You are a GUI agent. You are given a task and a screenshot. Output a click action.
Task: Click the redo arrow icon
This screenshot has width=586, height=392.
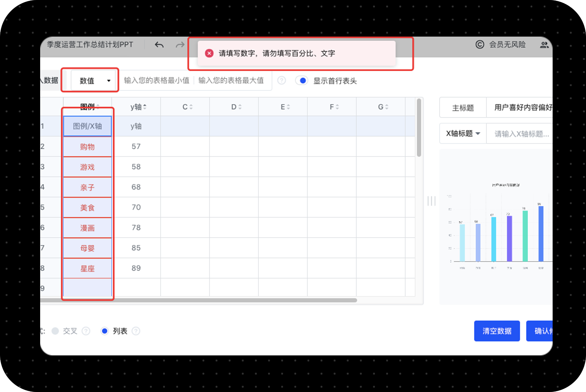pyautogui.click(x=180, y=45)
